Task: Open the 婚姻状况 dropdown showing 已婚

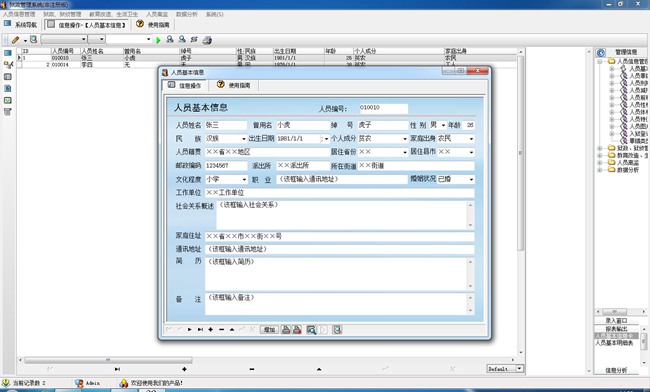Action: point(471,179)
